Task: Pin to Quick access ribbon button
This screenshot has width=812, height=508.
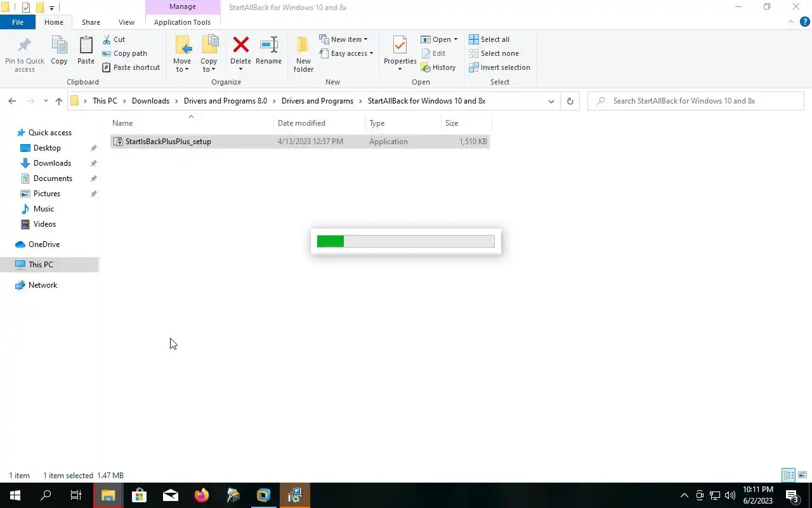Action: click(x=25, y=55)
